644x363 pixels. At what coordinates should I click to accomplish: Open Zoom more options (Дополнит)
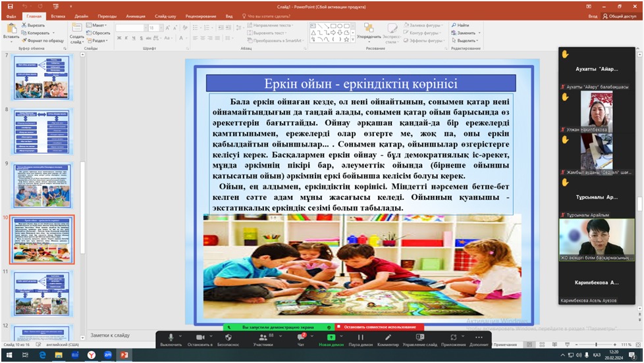point(479,340)
